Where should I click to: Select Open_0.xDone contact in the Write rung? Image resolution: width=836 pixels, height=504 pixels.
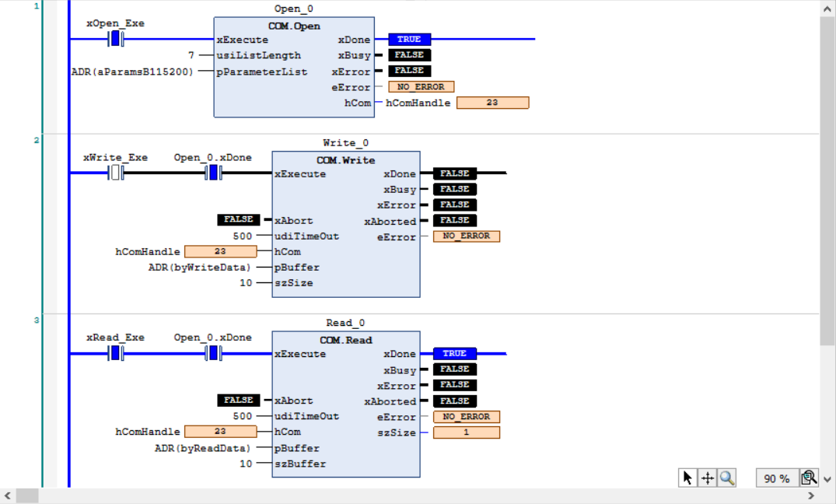pos(213,173)
